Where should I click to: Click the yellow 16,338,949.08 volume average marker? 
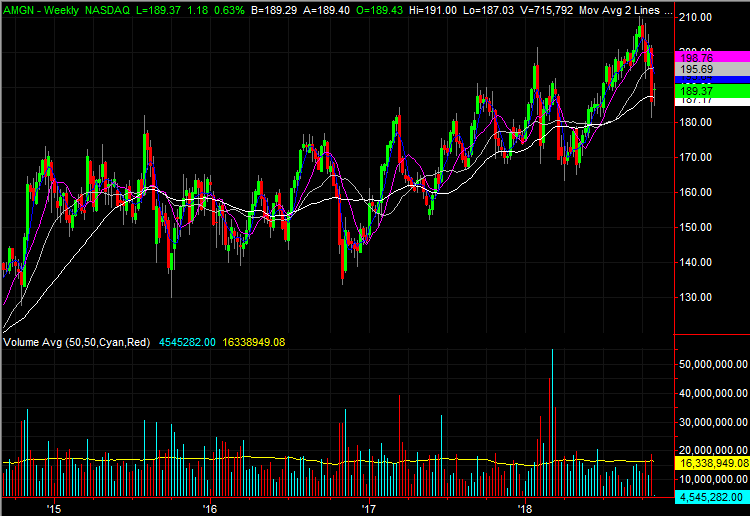tap(714, 464)
